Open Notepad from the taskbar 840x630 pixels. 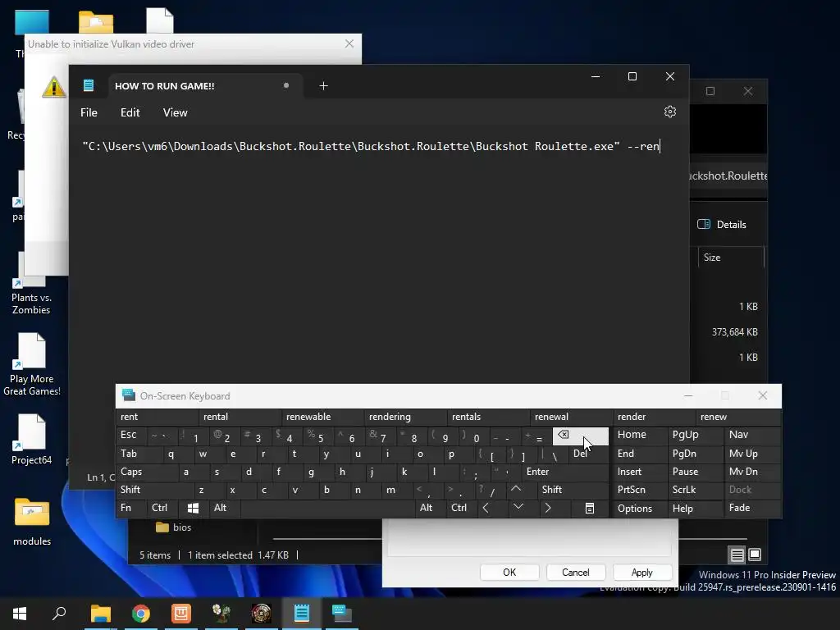coord(302,614)
